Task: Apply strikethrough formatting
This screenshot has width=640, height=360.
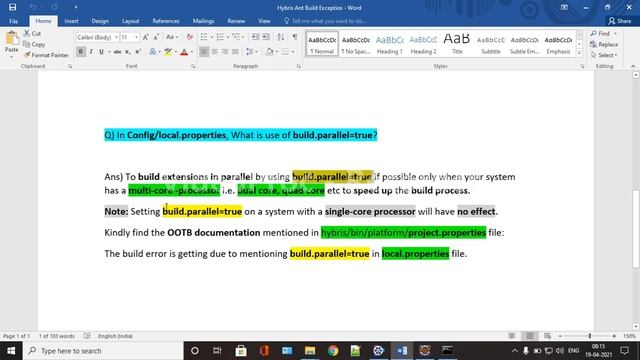Action: [118, 52]
